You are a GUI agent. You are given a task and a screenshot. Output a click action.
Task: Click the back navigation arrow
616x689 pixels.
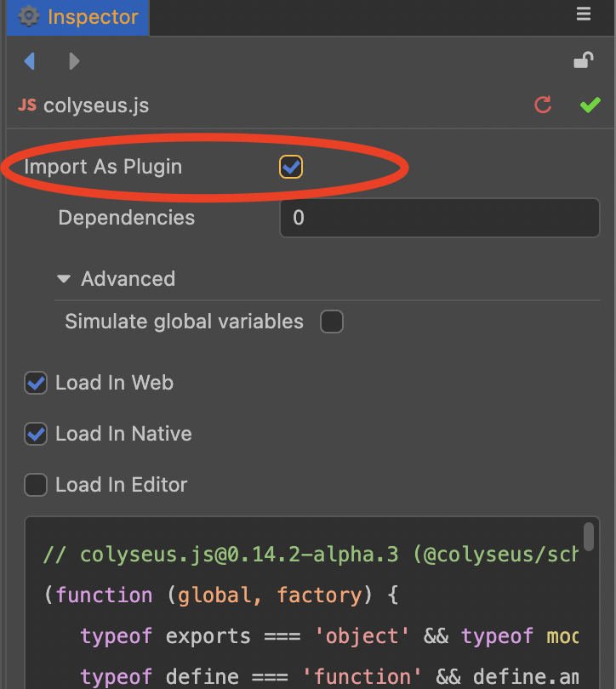(30, 60)
